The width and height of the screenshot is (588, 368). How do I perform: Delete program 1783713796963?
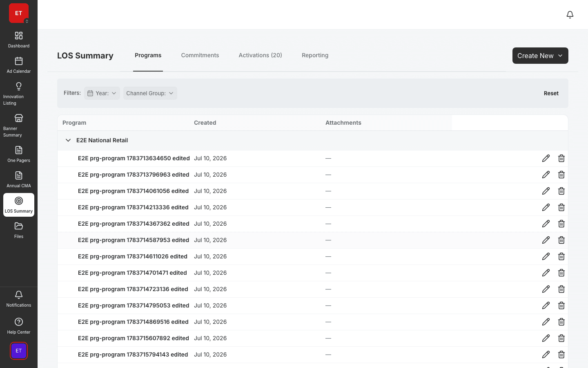click(x=561, y=175)
